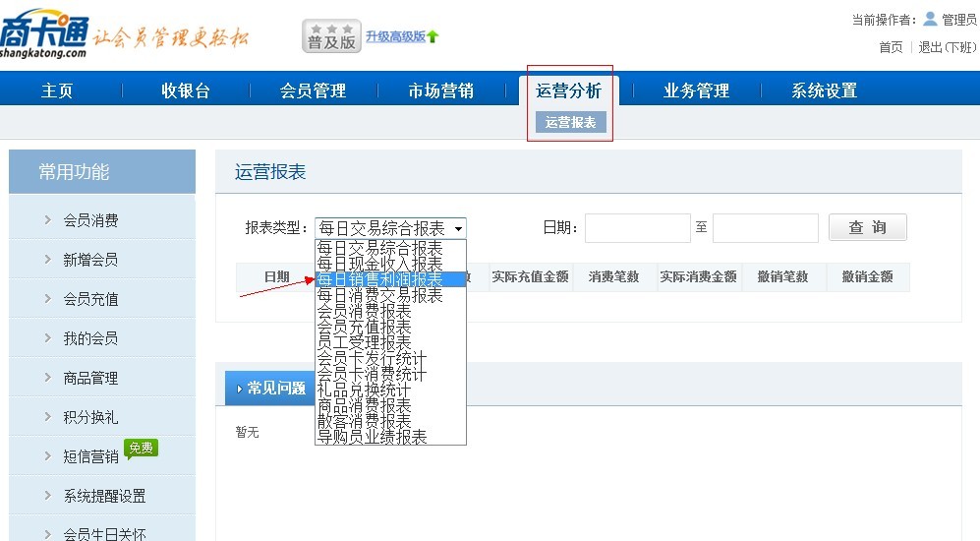Click the arrow icon before 常见问题
Viewport: 980px width, 541px height.
(239, 389)
